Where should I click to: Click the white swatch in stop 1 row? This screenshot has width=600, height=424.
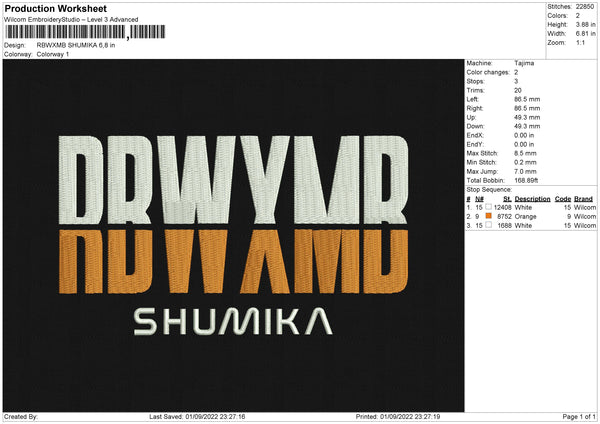click(488, 207)
